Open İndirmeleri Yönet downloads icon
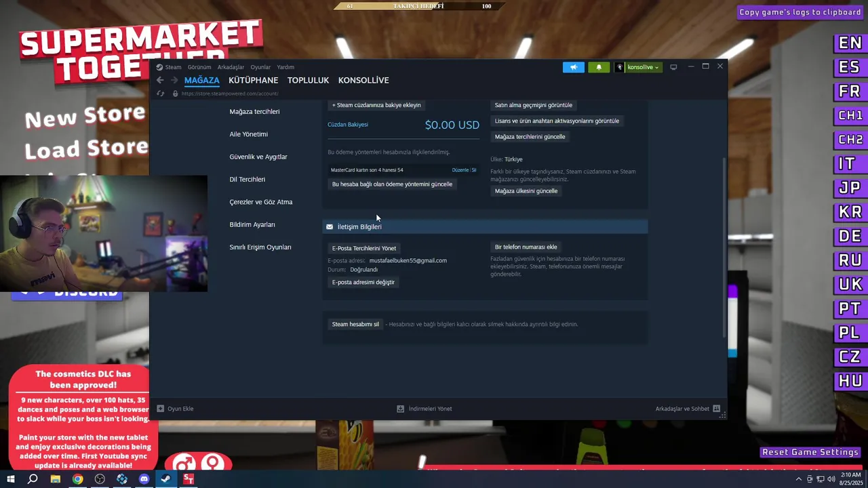Viewport: 868px width, 488px height. 400,409
